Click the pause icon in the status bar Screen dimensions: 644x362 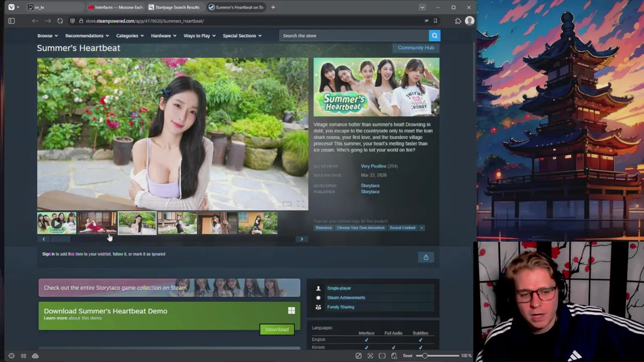coord(23,355)
